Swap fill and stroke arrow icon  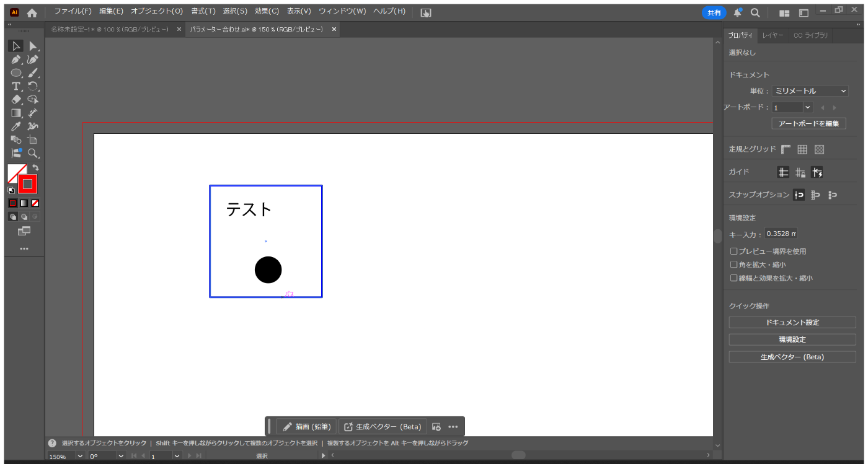(35, 167)
